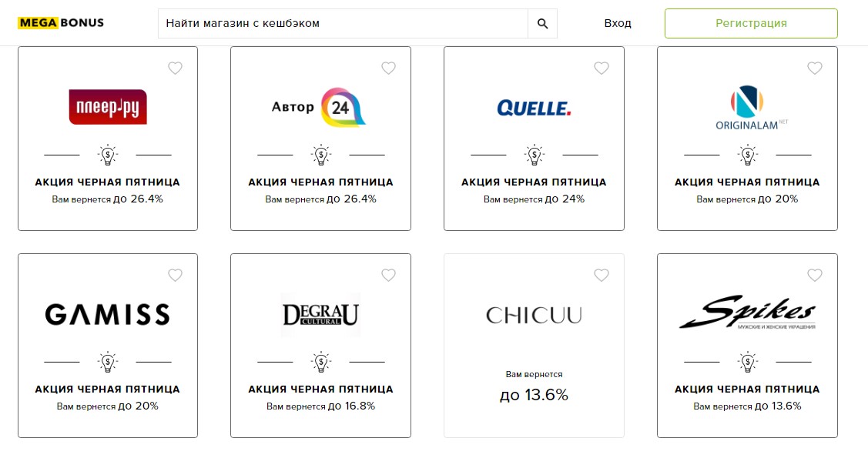Toggle the heart on Автор 24 card
This screenshot has height=458, width=868.
pos(388,69)
